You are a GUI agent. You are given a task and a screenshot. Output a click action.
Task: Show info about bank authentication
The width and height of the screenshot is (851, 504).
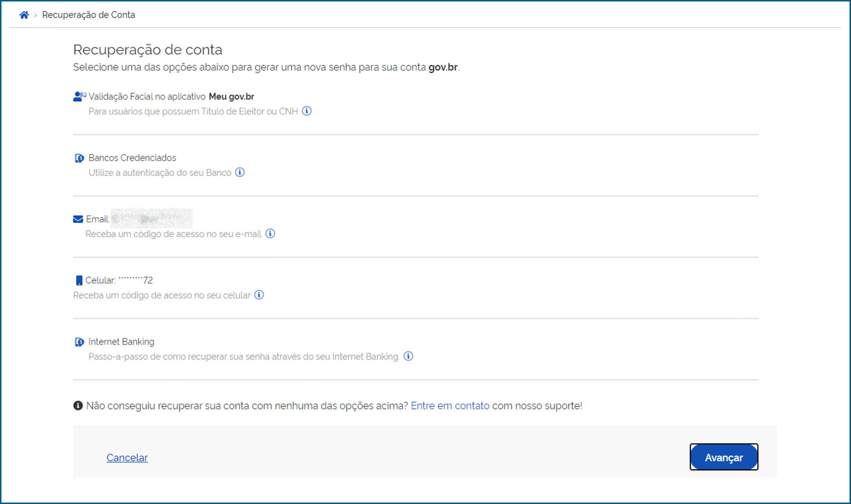tap(240, 172)
